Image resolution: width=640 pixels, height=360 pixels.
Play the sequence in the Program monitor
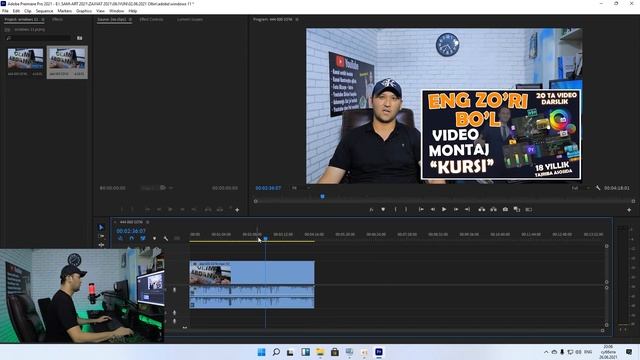point(444,209)
